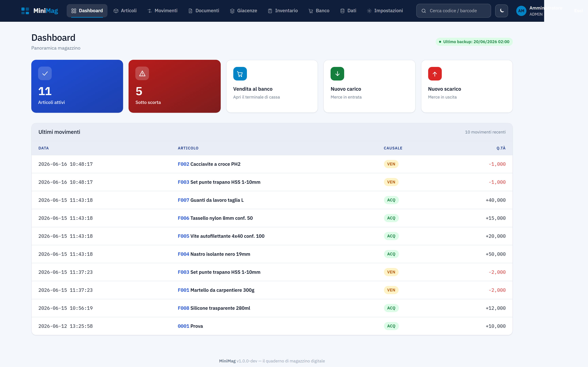The image size is (588, 367).
Task: Open article link F002
Action: pyautogui.click(x=183, y=164)
